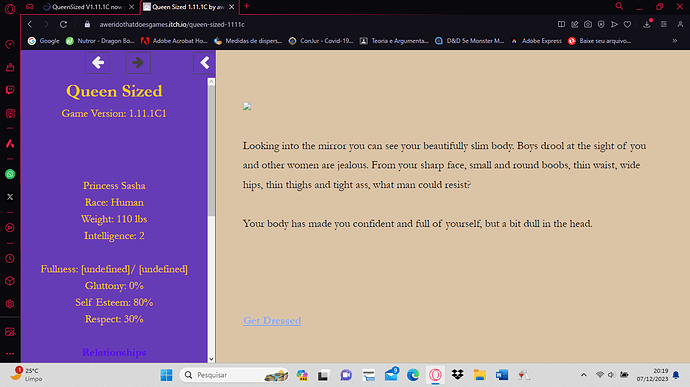Open the 'Baixe seu arquivo...' bookmark
Screen dimensions: 690x387
click(599, 41)
